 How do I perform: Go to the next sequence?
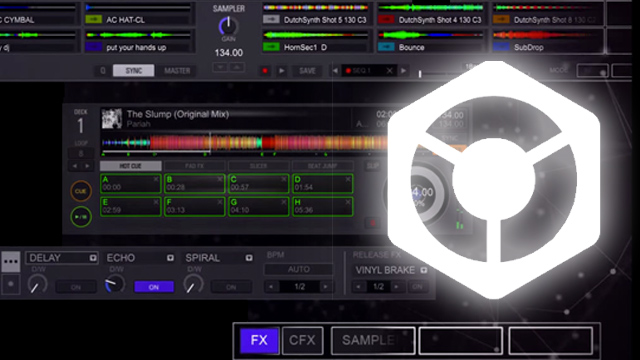[x=403, y=71]
